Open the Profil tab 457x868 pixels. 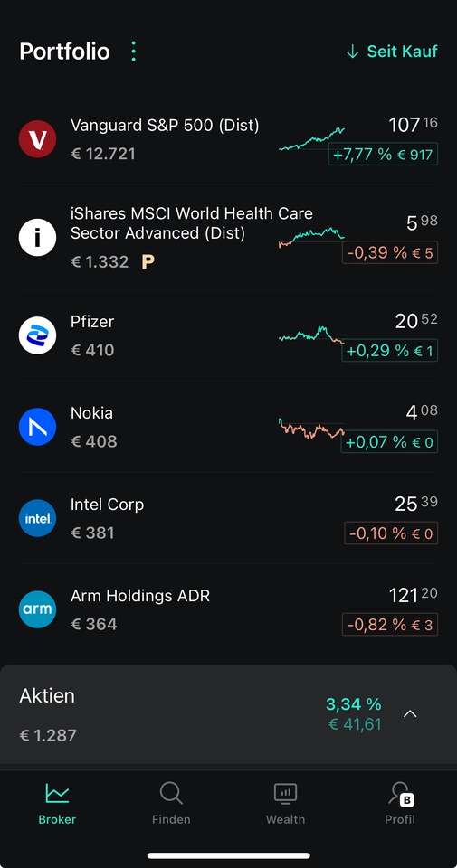(x=399, y=803)
